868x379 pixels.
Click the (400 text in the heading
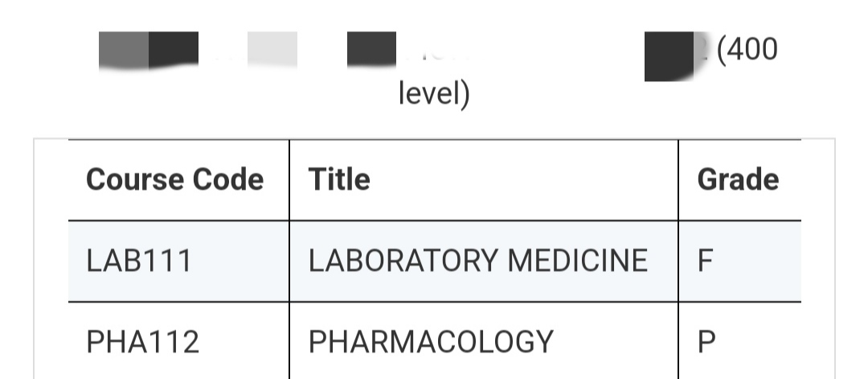pos(746,50)
